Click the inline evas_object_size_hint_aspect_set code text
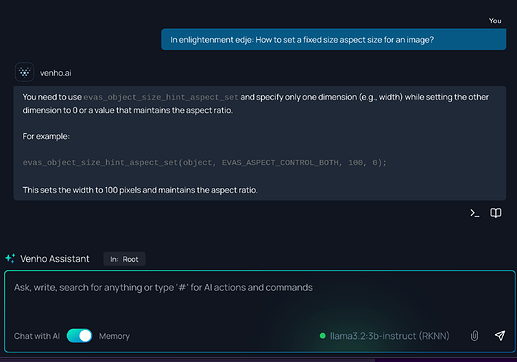 [x=161, y=97]
